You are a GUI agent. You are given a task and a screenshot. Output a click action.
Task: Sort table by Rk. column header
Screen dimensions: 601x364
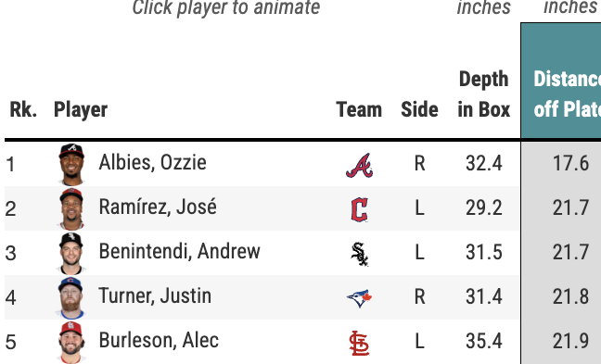23,109
